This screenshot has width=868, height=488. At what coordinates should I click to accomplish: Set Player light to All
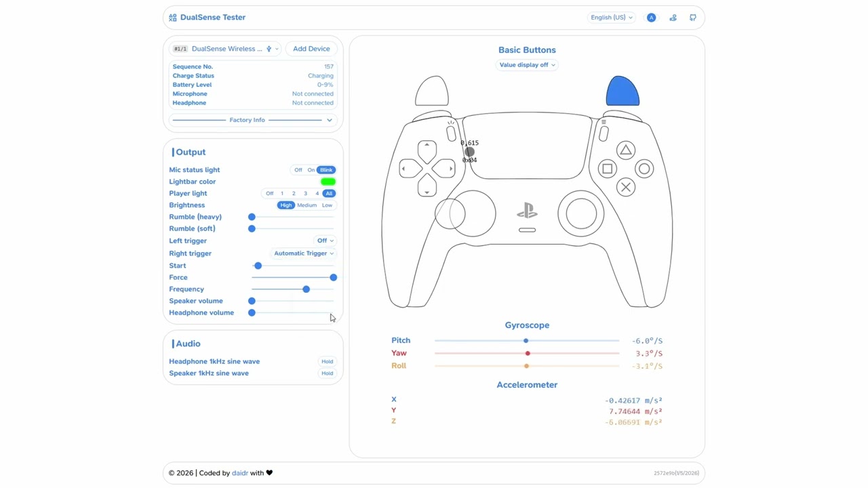pyautogui.click(x=329, y=194)
